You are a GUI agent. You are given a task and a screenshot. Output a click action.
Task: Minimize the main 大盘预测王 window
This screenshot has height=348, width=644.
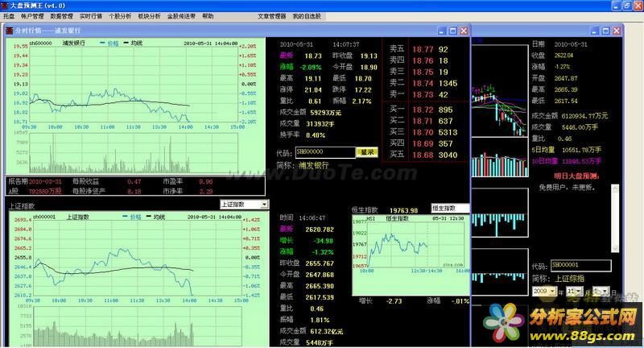pos(616,6)
